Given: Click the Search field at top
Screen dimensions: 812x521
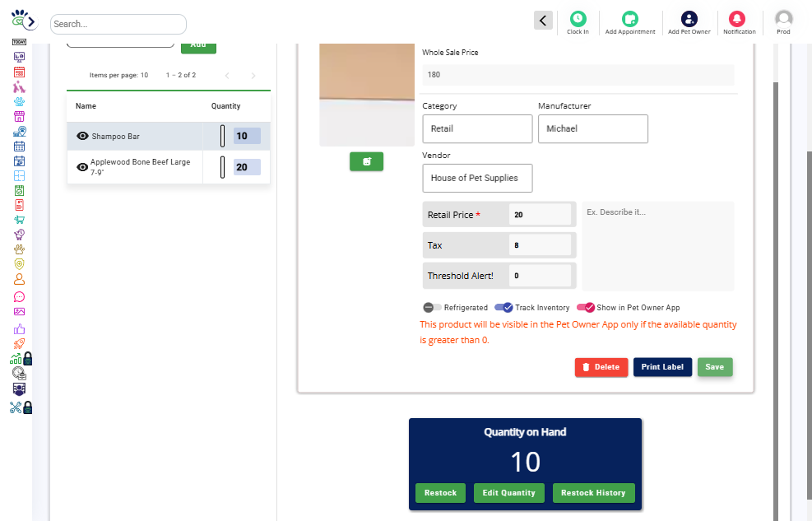Looking at the screenshot, I should 118,24.
